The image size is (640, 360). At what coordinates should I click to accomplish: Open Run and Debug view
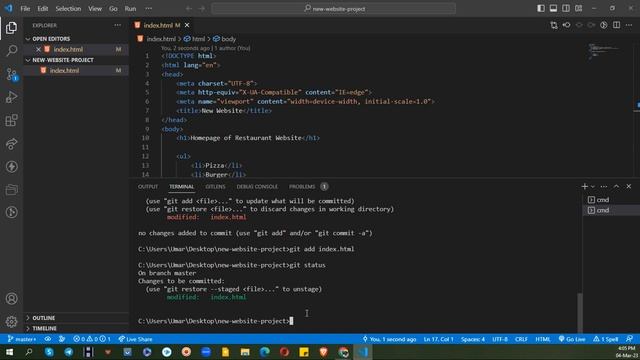(x=11, y=97)
